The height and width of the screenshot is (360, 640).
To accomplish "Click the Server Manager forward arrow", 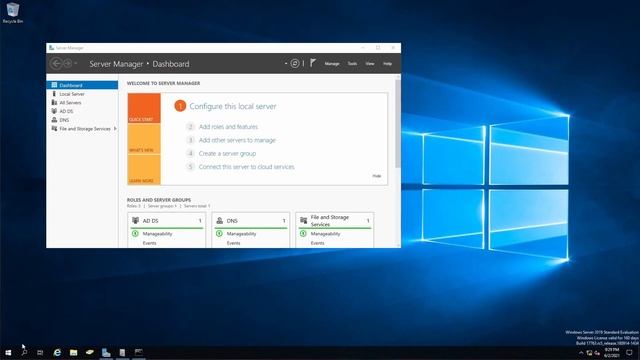I will point(68,63).
